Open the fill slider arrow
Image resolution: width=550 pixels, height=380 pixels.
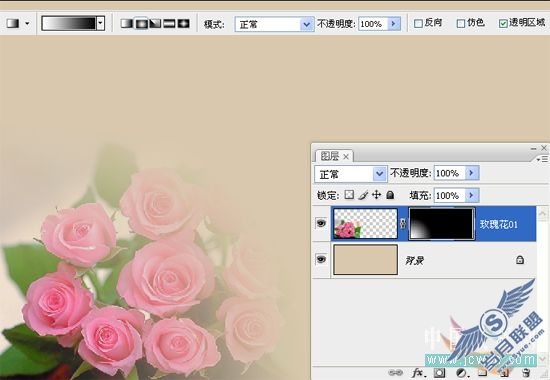click(x=472, y=195)
